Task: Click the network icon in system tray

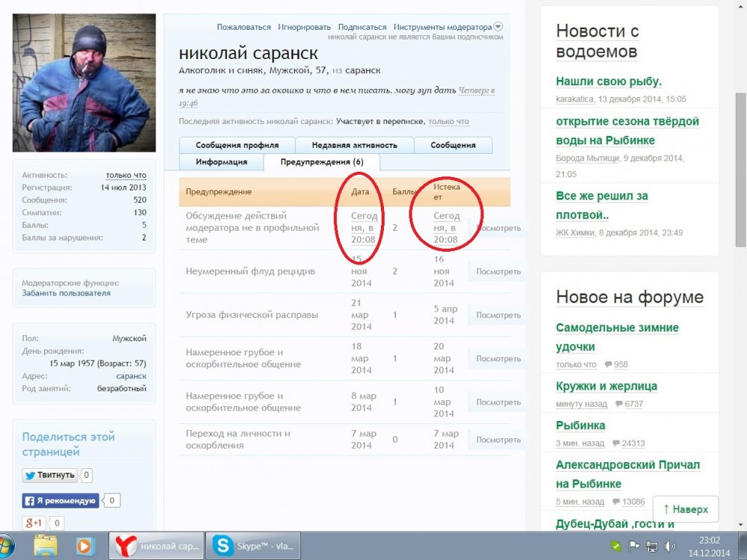Action: (651, 546)
